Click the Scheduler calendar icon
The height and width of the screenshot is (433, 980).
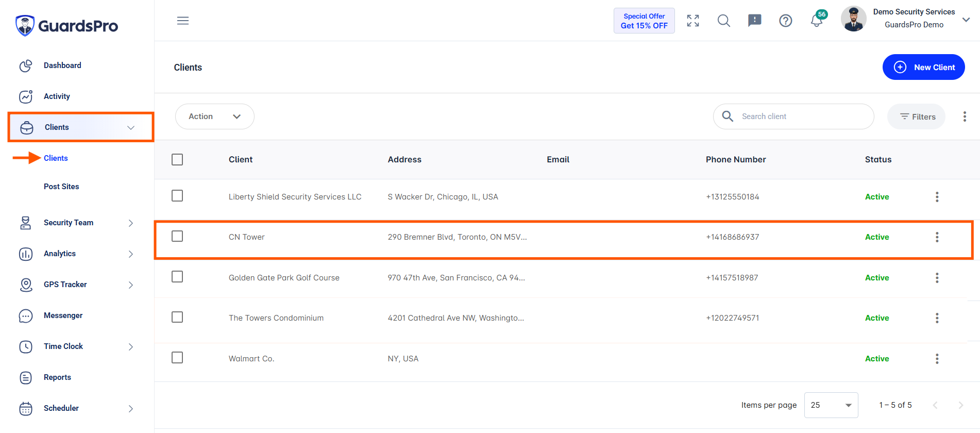[26, 409]
